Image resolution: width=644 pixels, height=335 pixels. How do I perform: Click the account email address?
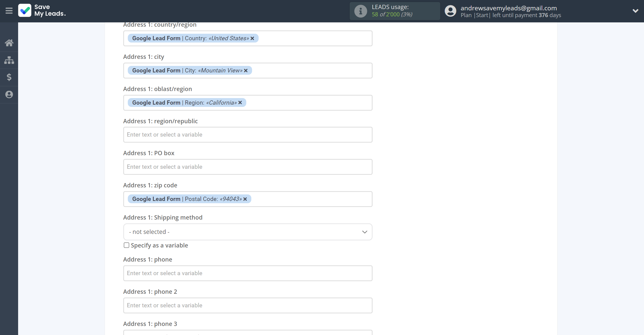508,8
